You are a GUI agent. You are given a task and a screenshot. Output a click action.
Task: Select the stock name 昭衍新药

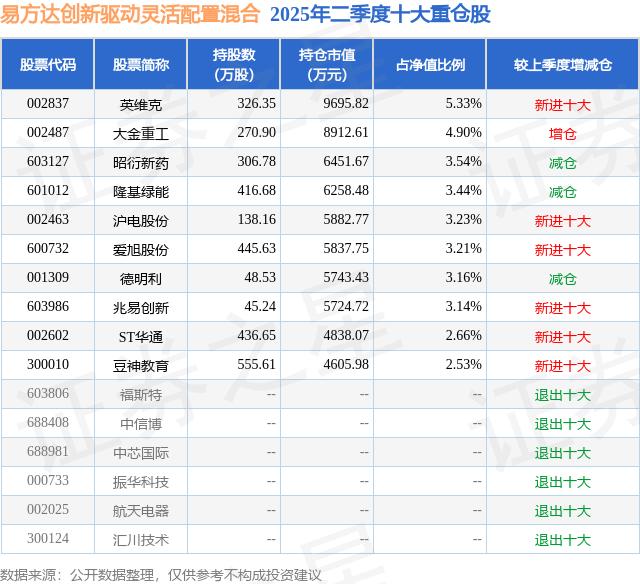tap(141, 163)
